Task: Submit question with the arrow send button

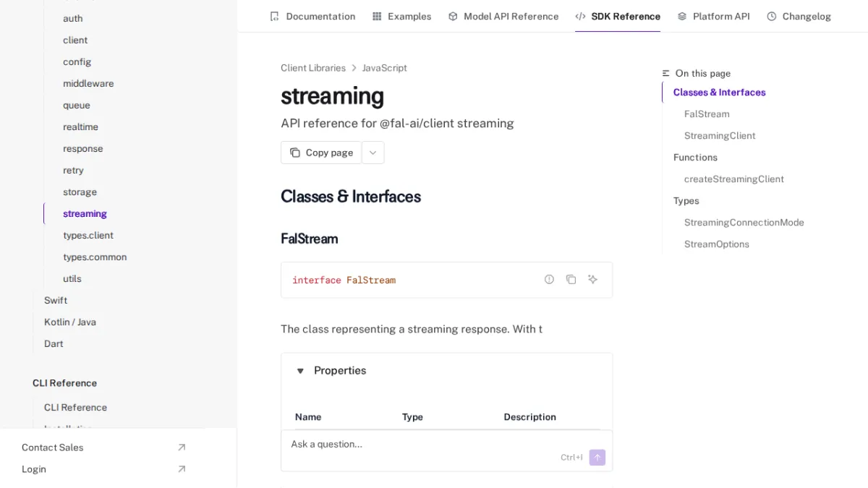Action: coord(597,458)
